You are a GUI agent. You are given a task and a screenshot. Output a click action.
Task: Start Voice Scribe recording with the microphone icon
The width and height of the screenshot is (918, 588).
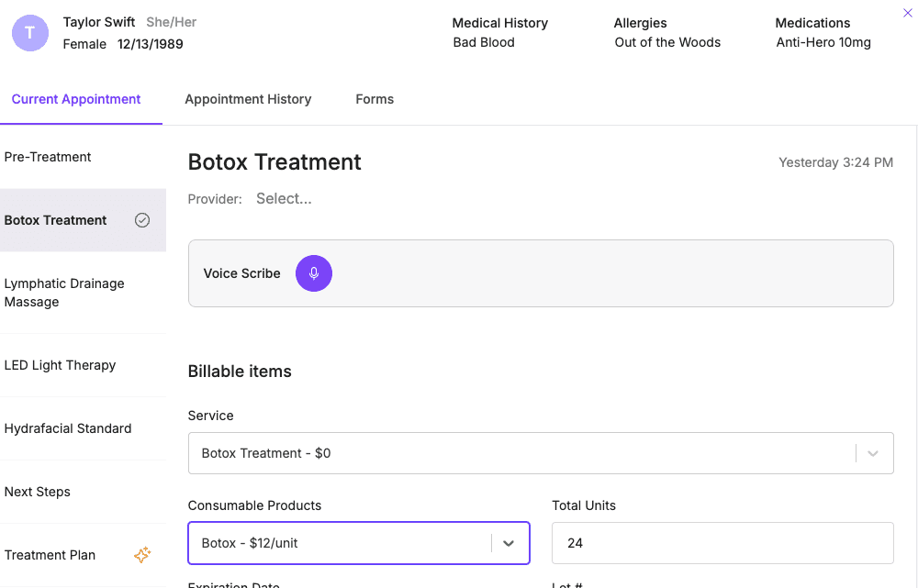point(313,272)
